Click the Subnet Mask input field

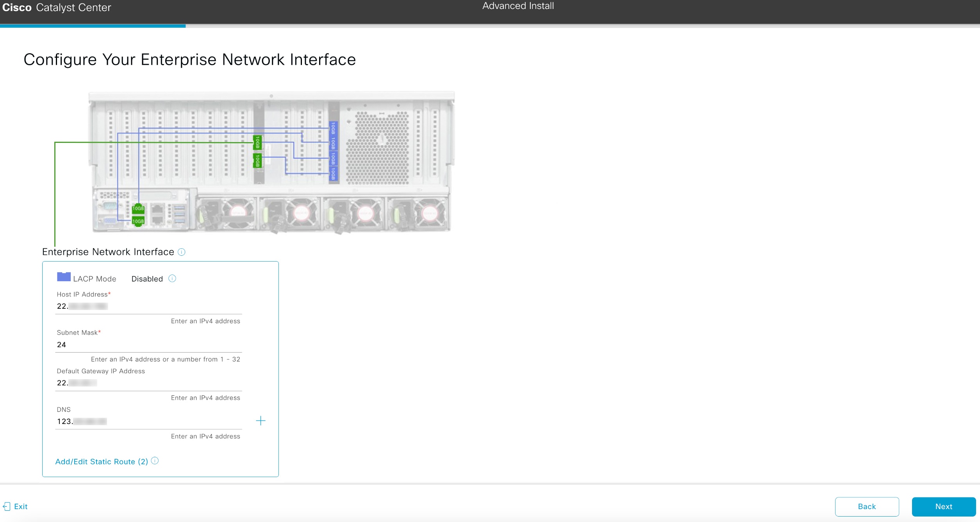point(148,344)
